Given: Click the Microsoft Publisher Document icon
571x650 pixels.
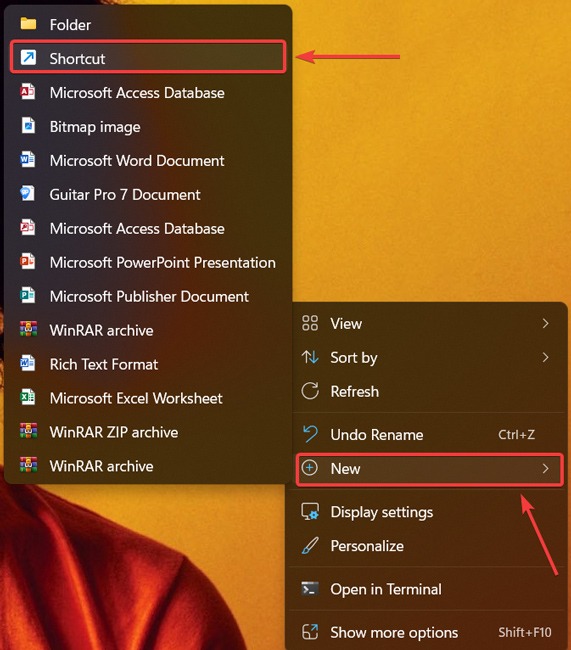Looking at the screenshot, I should pyautogui.click(x=28, y=296).
